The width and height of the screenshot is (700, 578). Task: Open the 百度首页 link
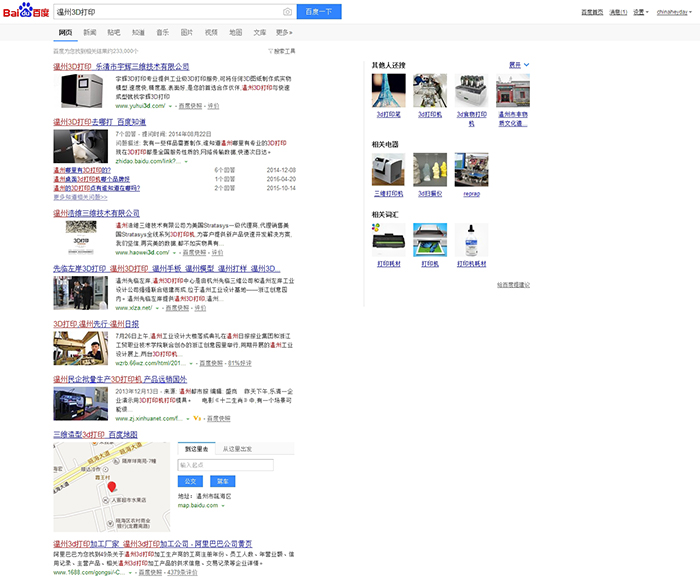592,12
